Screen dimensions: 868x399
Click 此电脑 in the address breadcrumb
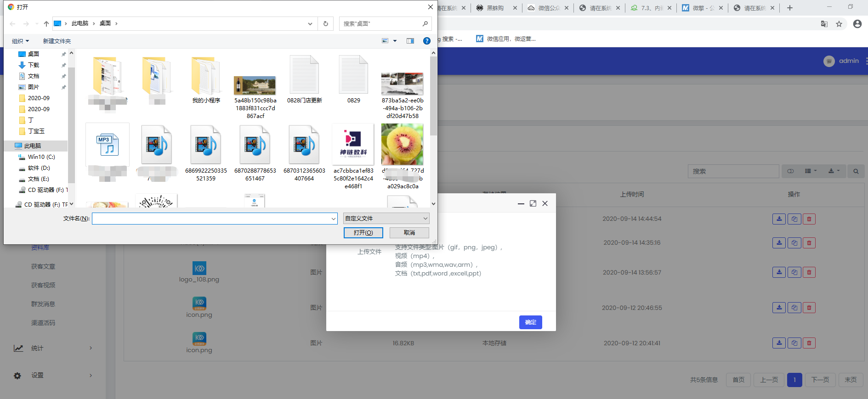(80, 23)
